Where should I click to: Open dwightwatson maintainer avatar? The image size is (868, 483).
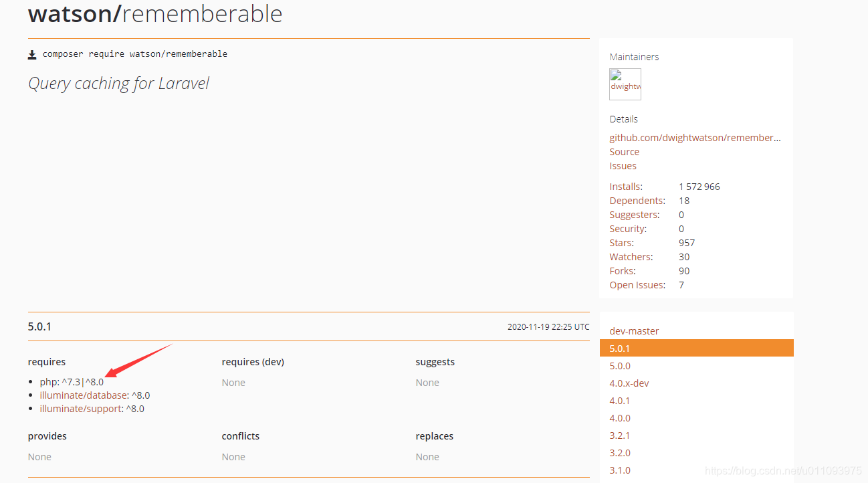coord(625,84)
